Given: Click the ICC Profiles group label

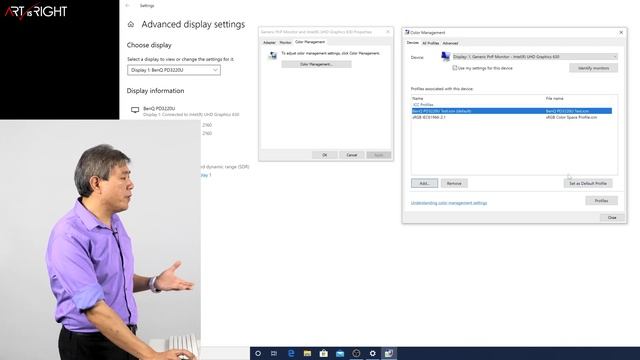Looking at the screenshot, I should pos(423,105).
